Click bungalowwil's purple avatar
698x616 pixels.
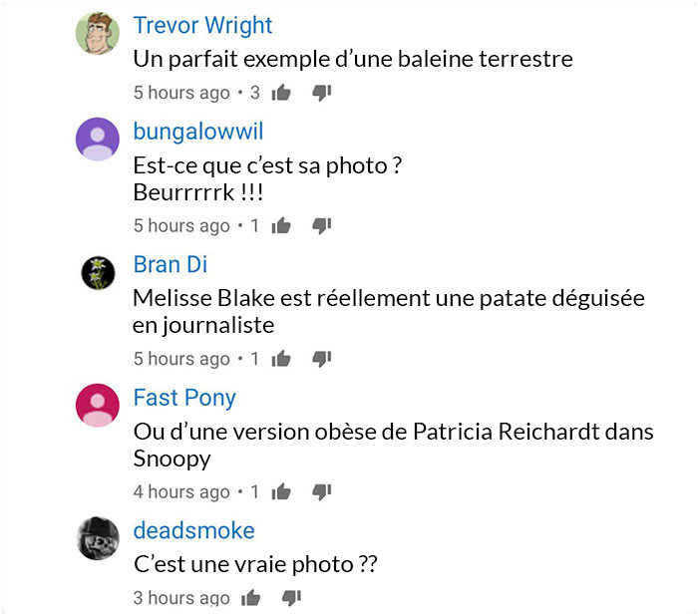coord(98,140)
